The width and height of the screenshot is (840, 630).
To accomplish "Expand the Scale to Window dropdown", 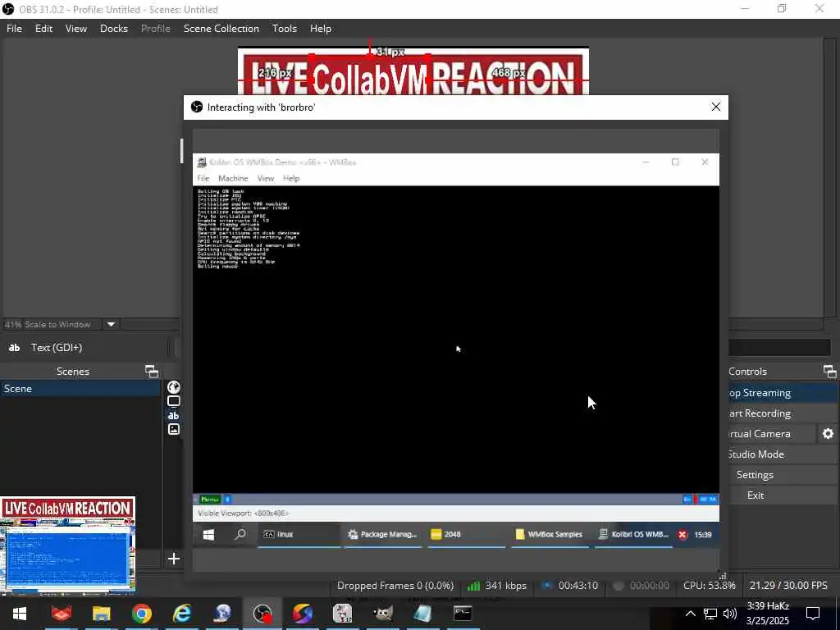I will point(111,325).
